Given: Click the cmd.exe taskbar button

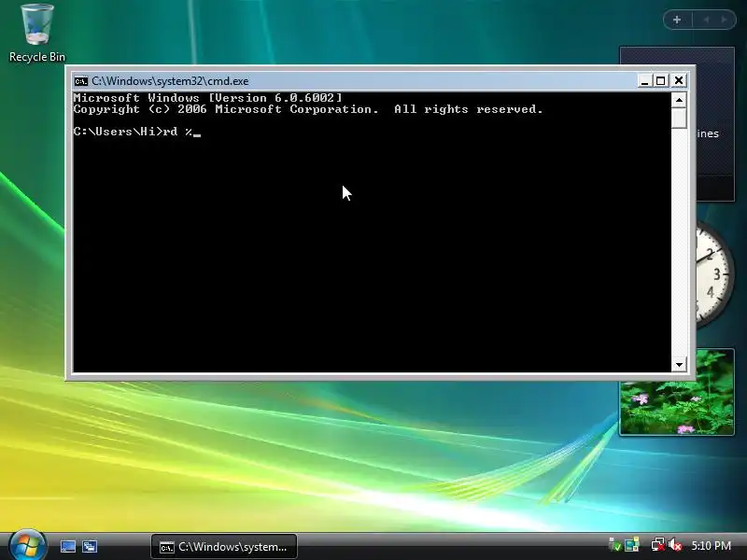Looking at the screenshot, I should 224,547.
